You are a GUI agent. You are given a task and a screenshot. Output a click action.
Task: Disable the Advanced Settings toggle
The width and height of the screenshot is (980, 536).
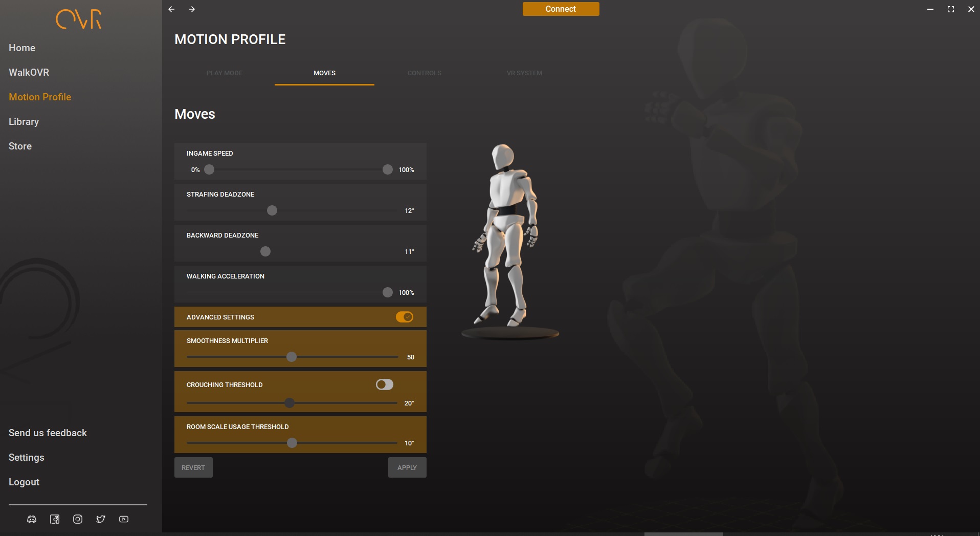click(404, 317)
